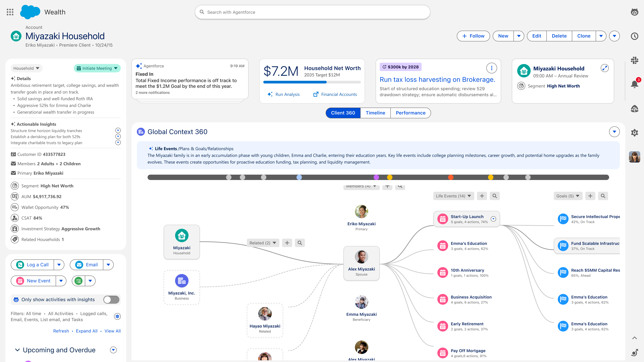Open the dropdown arrow next to New
Viewport: 644px width, 362px height.
coord(519,36)
